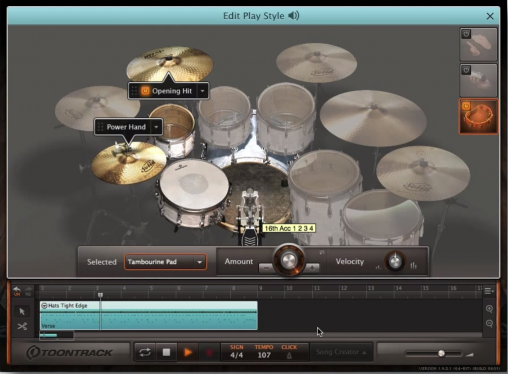Click the playhead marker on the ruler
Screen dimensions: 508x374
(x=100, y=295)
